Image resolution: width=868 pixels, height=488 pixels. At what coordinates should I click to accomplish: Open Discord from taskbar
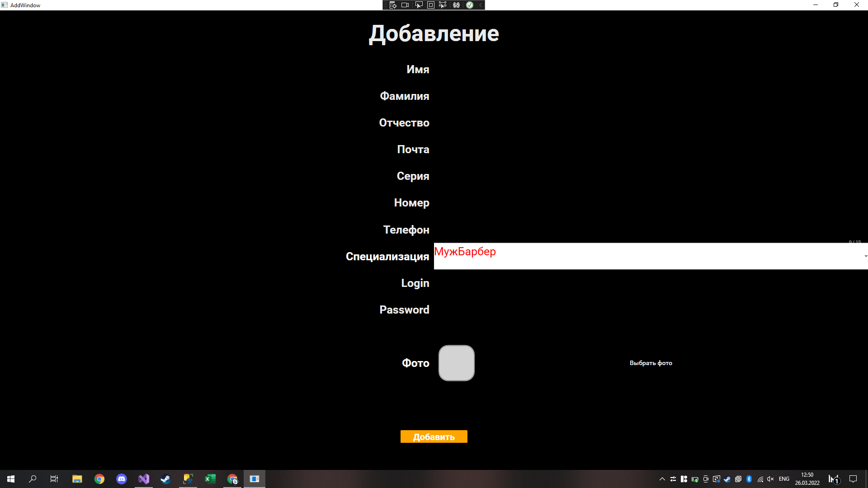tap(122, 479)
